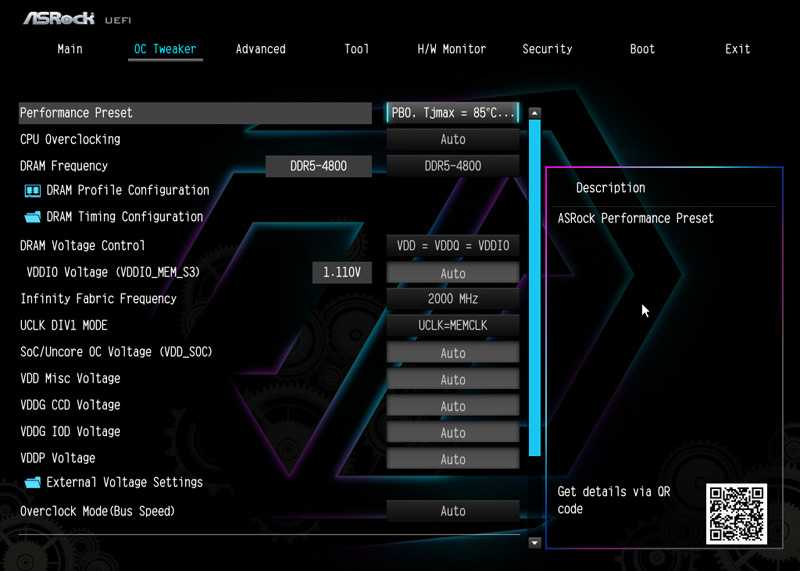Screen dimensions: 800x571
Task: Set VDDIO Voltage Auto field
Action: tap(453, 273)
